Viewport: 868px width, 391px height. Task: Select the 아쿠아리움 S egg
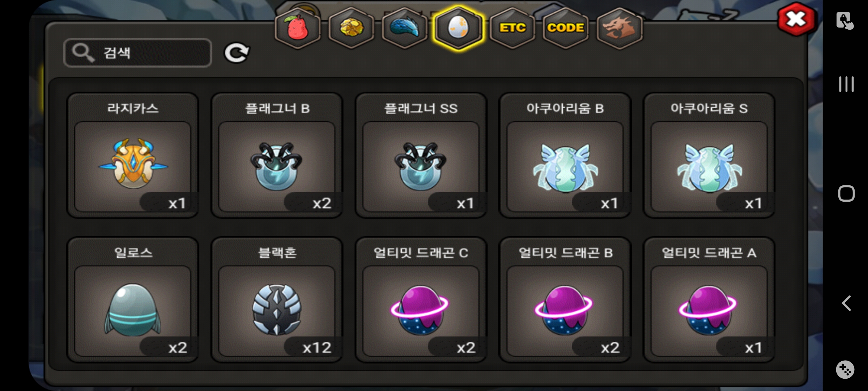click(x=709, y=155)
